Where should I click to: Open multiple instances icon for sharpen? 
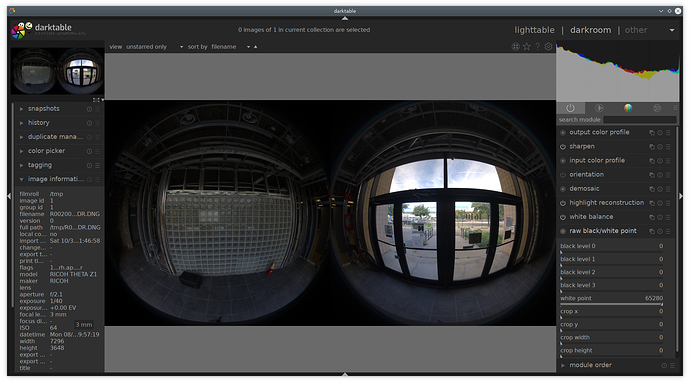[x=652, y=147]
